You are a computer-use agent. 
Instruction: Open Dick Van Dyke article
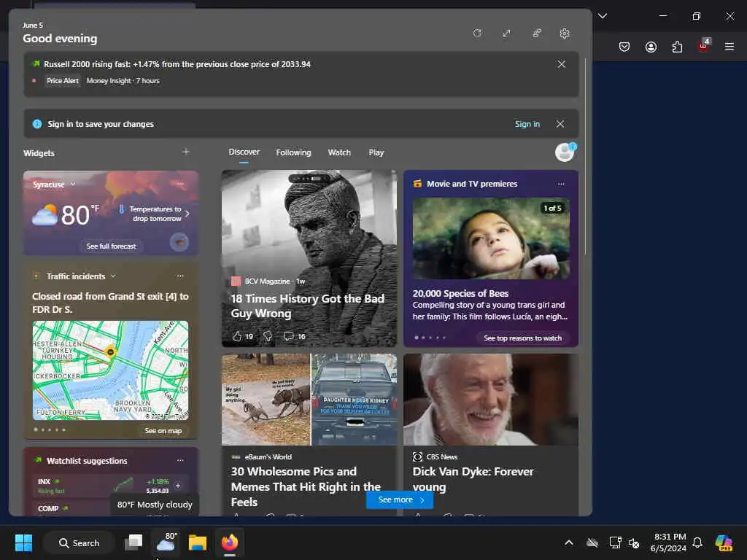point(473,479)
